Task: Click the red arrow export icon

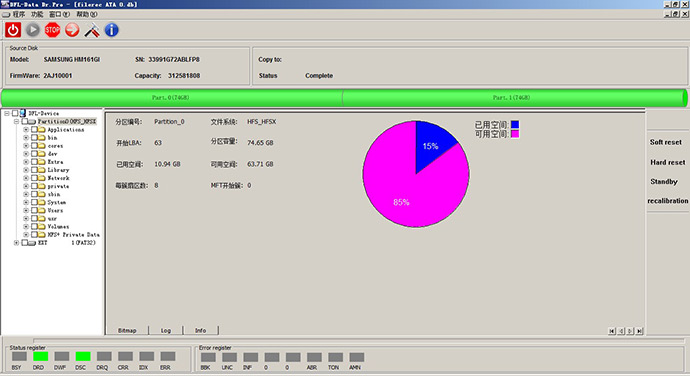Action: click(72, 30)
